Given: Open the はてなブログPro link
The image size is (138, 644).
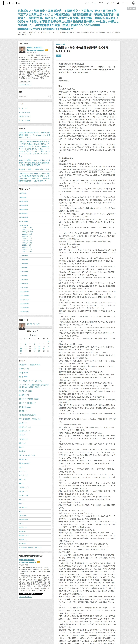Looking at the screenshot, I should (24, 120).
